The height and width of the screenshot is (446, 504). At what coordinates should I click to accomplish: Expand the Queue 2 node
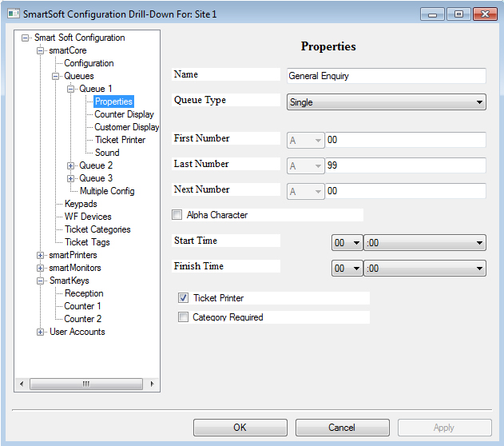(x=71, y=166)
